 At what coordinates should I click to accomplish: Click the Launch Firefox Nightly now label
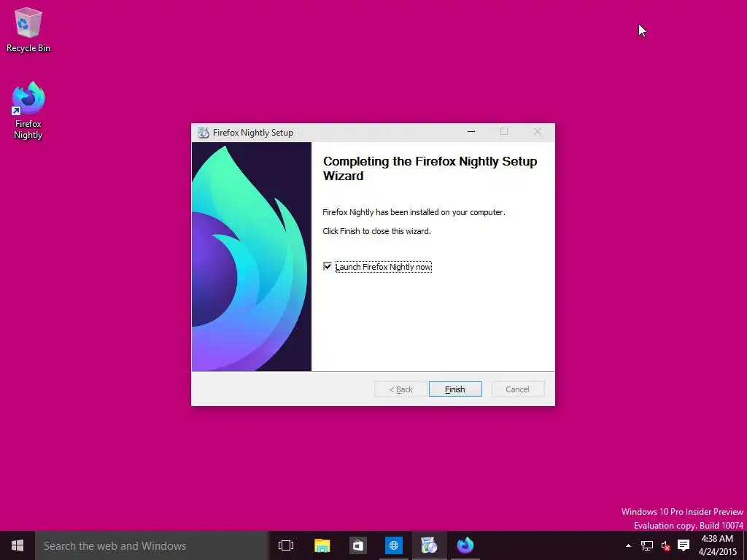coord(384,267)
